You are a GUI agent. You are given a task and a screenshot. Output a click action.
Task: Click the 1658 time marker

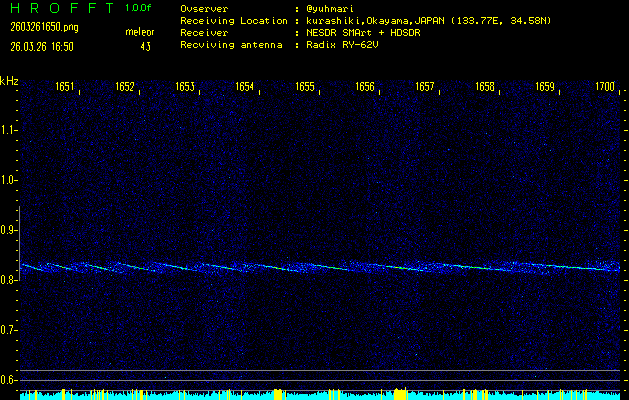(485, 87)
